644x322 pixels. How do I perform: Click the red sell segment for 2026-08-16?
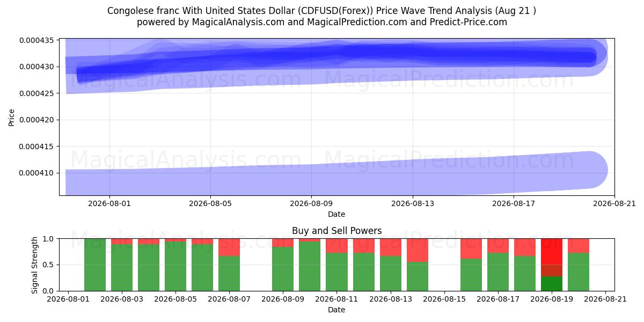(x=471, y=249)
